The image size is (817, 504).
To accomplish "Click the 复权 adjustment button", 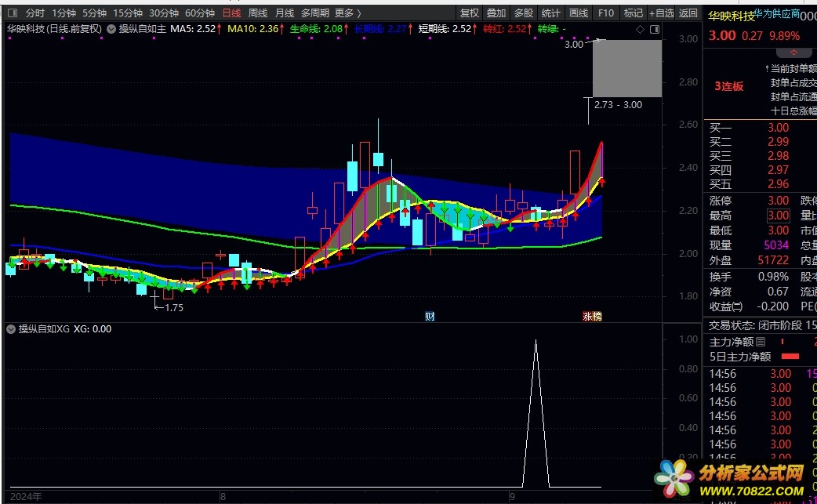I will tap(469, 13).
